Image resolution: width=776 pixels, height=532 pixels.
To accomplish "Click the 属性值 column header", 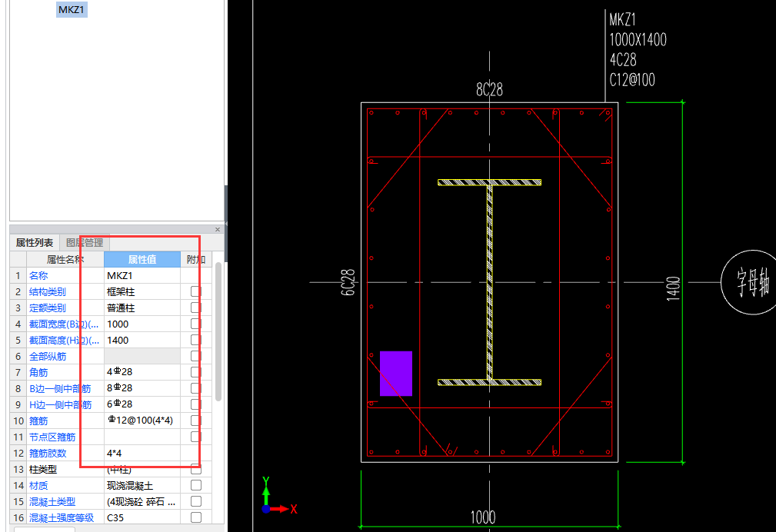I will coord(142,259).
